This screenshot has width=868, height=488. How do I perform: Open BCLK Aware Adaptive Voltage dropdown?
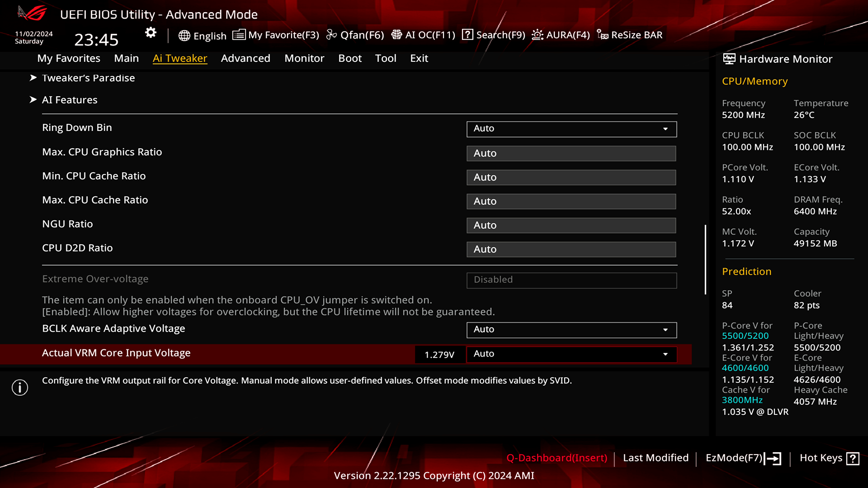tap(571, 330)
